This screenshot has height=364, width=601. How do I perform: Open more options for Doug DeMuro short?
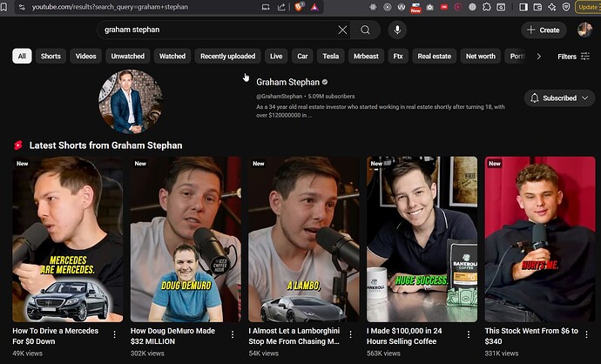click(x=233, y=334)
